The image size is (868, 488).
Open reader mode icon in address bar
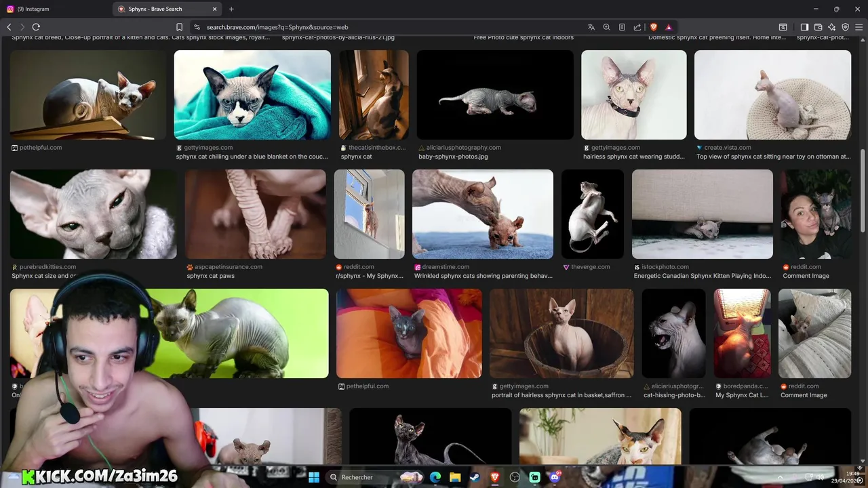tap(622, 27)
